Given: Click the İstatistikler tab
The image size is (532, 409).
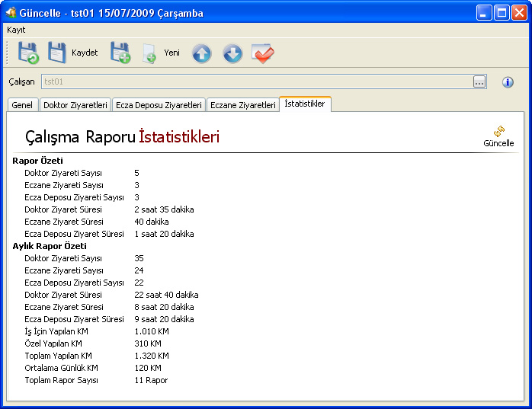Looking at the screenshot, I should click(x=305, y=104).
